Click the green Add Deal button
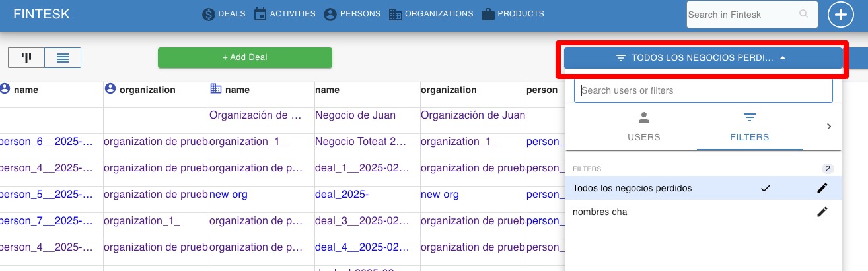 [x=245, y=57]
